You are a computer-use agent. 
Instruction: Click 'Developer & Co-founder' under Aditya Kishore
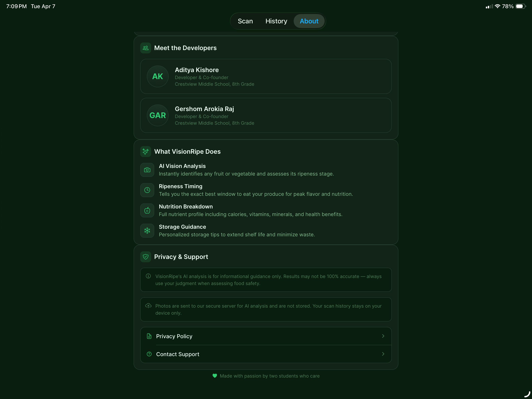coord(202,78)
